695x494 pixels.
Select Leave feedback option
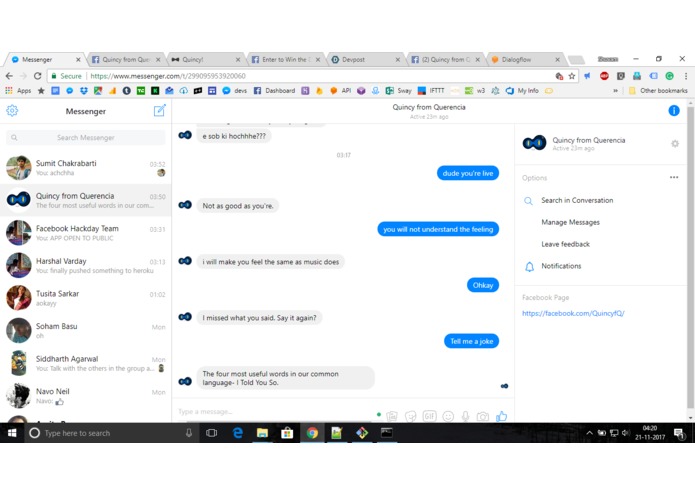565,244
